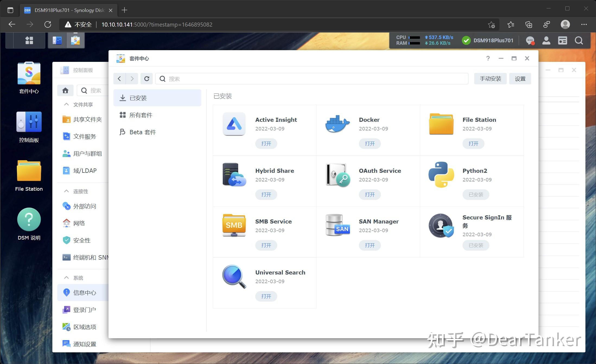596x364 pixels.
Task: Open Package Center help question mark
Action: (x=488, y=58)
